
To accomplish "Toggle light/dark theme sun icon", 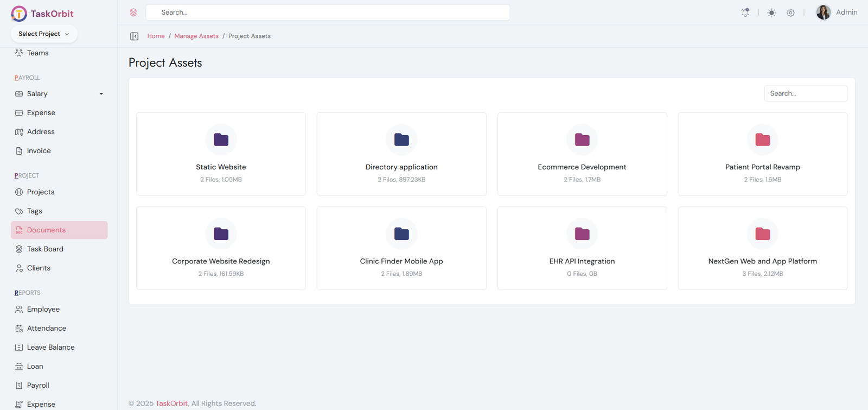I will pos(771,12).
